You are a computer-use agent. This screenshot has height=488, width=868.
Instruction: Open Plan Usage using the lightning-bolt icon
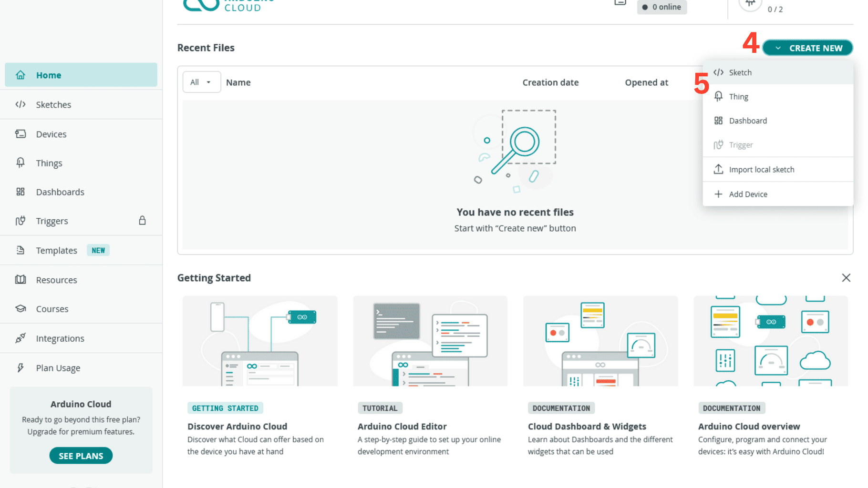click(21, 367)
